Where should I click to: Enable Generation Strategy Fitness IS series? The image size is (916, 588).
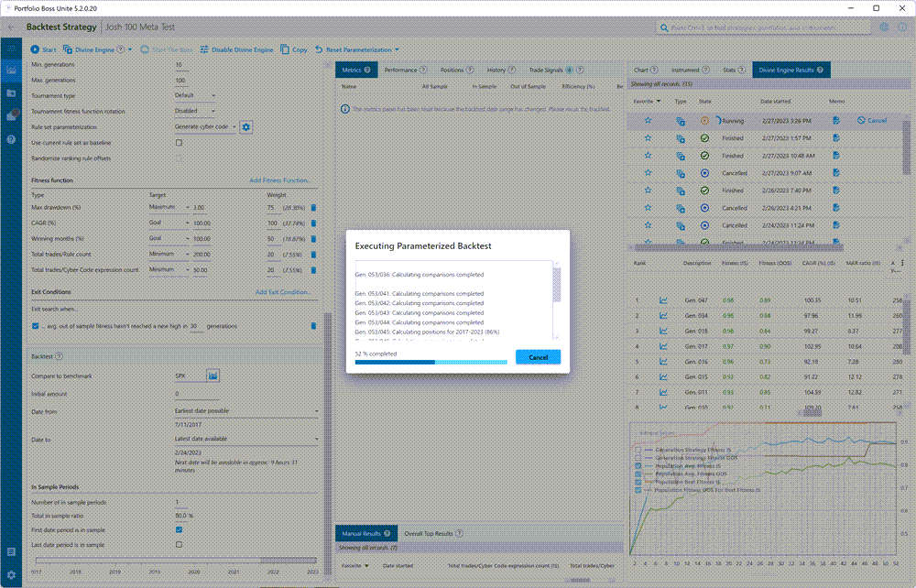tap(638, 451)
